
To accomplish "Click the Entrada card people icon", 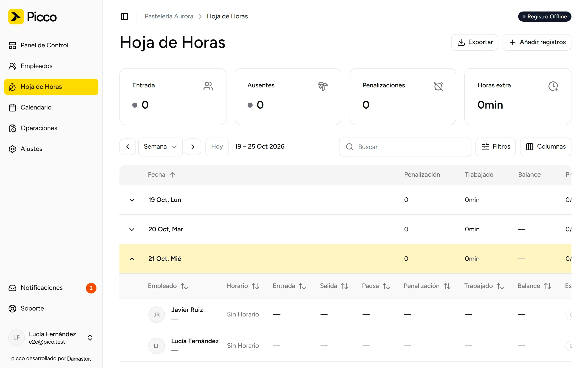I will tap(208, 86).
